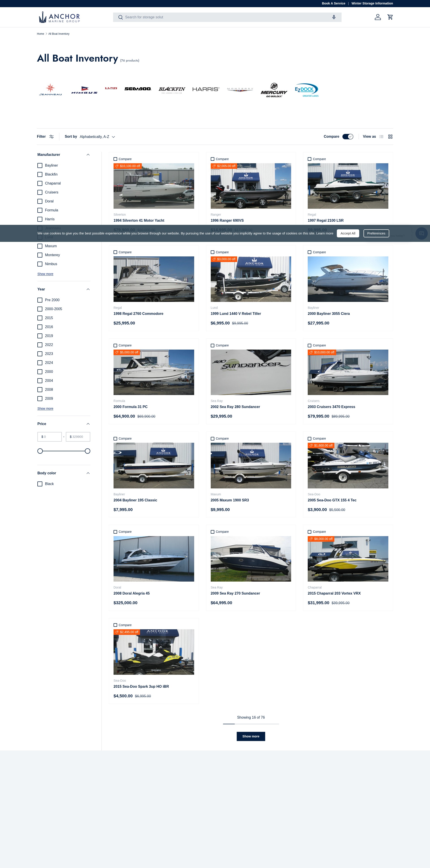Check the 2024 year filter
The image size is (430, 868).
point(40,363)
